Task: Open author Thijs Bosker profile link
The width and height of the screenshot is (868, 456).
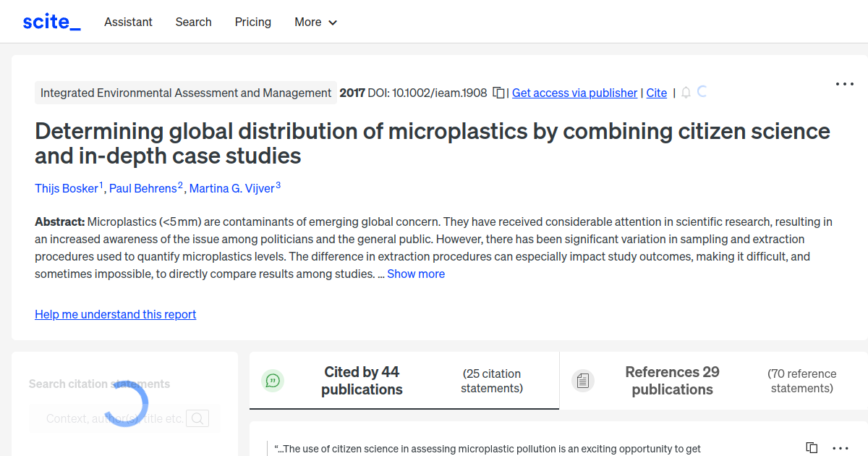Action: (x=67, y=188)
